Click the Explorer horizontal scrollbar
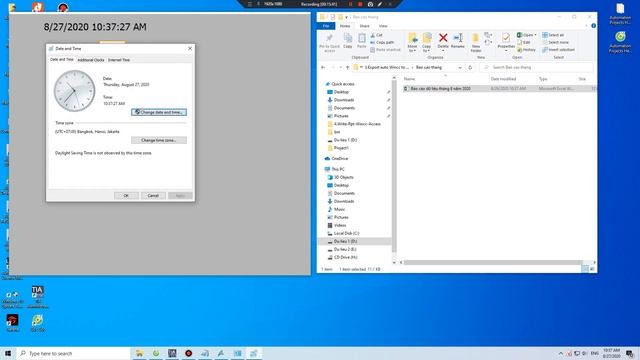Viewport: 640px width, 360px height. (493, 262)
